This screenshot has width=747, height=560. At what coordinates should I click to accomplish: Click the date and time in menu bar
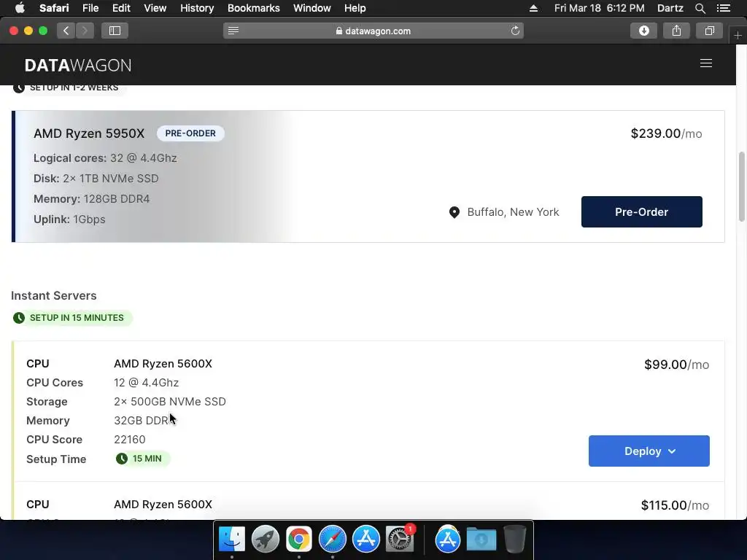(x=600, y=8)
